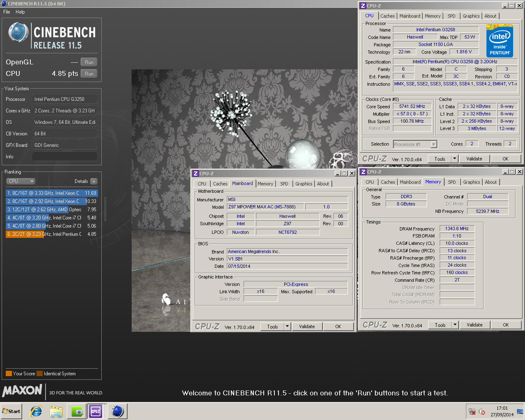Click the CPU-Z logo in Memory window

374,325
